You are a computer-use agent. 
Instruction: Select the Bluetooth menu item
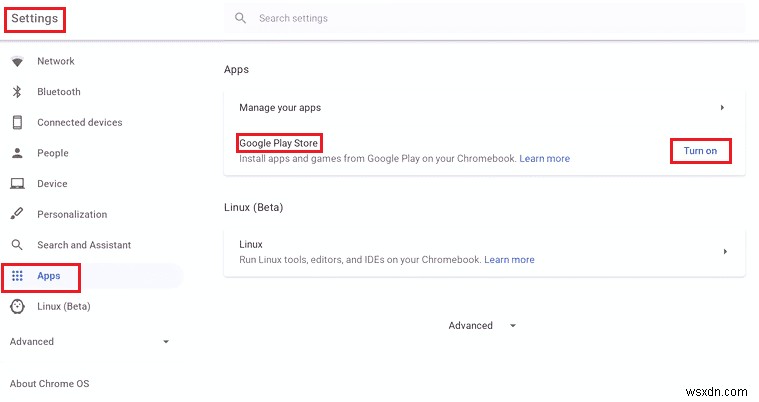(59, 92)
